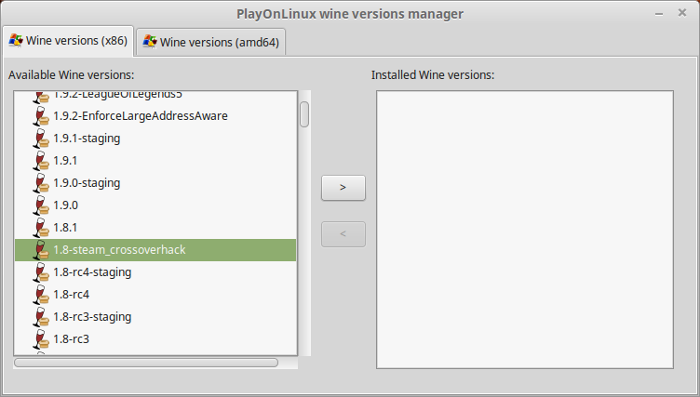
Task: Click the colorful icon on the x86 tab
Action: click(16, 40)
